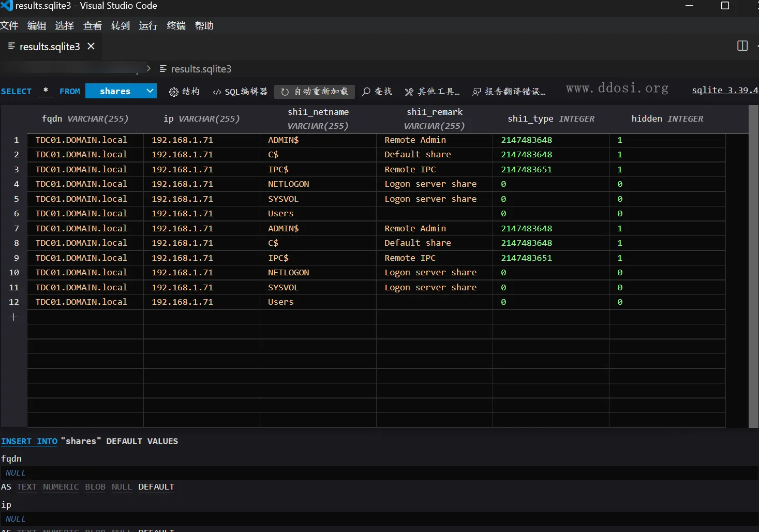Maximize the VS Code window

725,6
